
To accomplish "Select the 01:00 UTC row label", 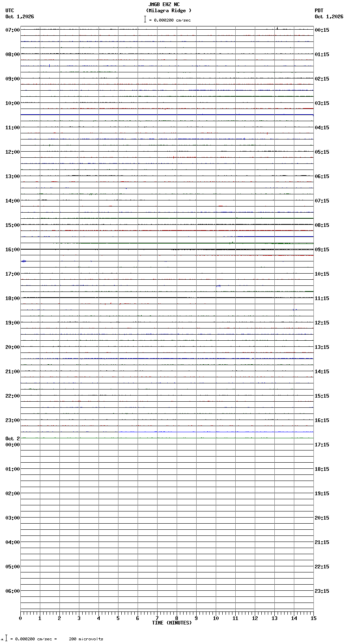I will tap(13, 469).
